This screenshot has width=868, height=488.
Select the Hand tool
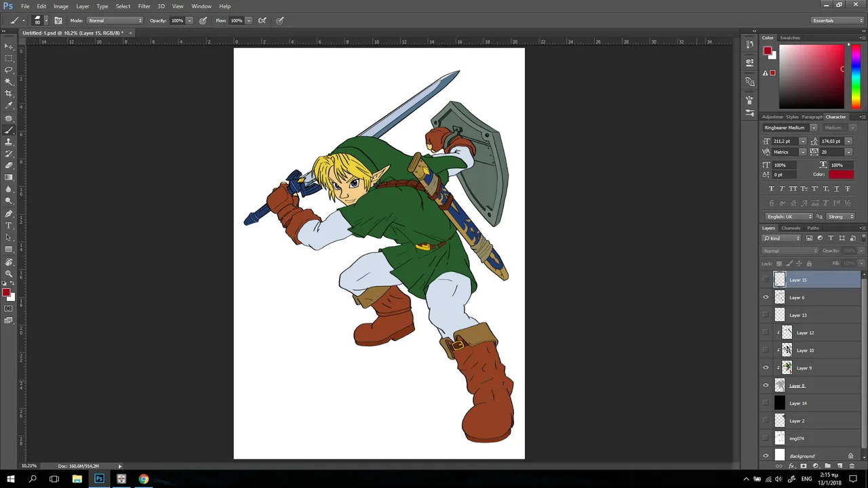[9, 262]
